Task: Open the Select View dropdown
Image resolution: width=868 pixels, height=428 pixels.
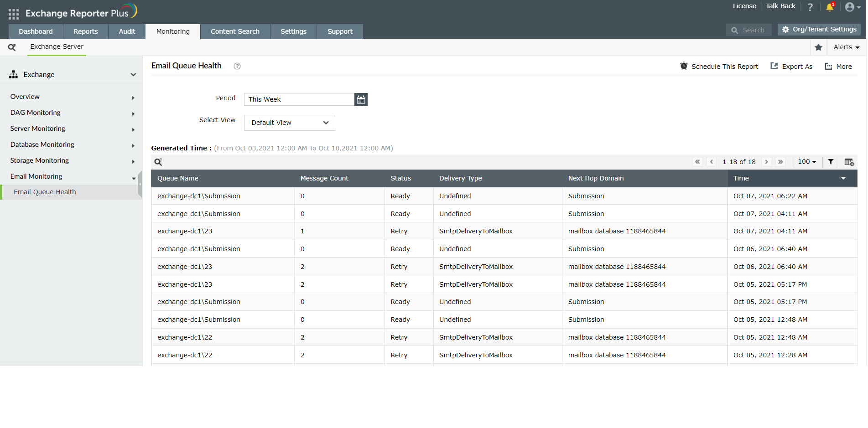Action: tap(289, 123)
